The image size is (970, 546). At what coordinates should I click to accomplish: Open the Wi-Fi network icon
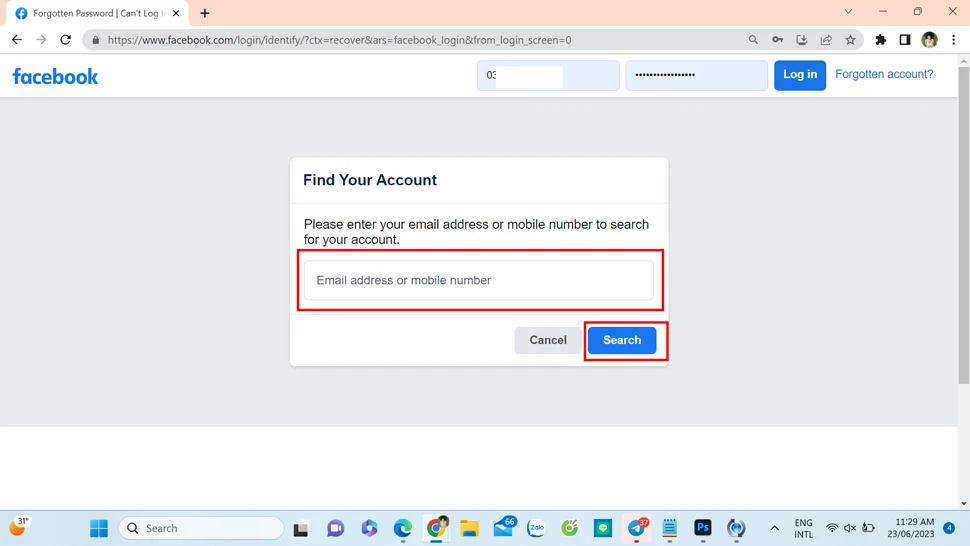click(832, 528)
